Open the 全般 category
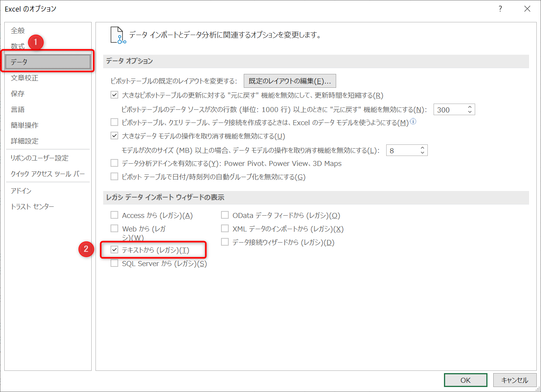Viewport: 541px width, 392px height. pyautogui.click(x=48, y=30)
